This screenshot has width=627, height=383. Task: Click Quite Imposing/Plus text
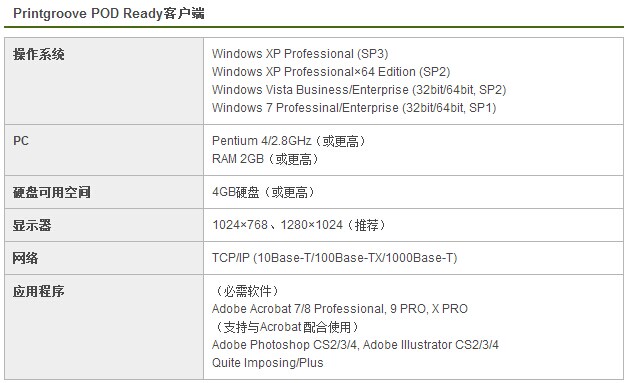[x=268, y=363]
